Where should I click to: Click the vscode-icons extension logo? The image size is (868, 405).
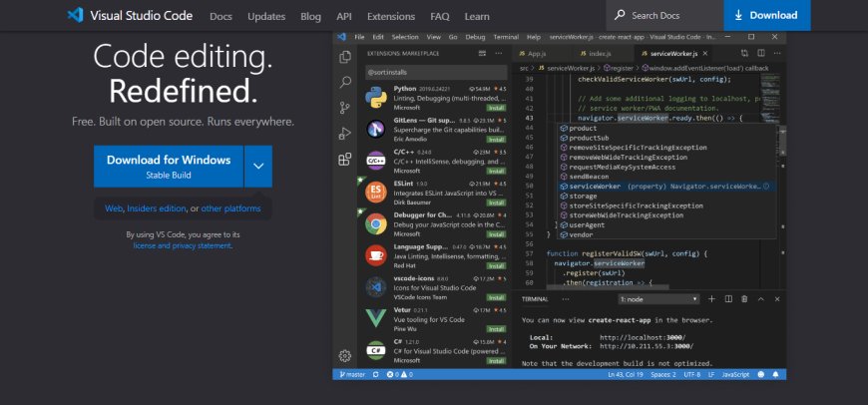pyautogui.click(x=376, y=286)
